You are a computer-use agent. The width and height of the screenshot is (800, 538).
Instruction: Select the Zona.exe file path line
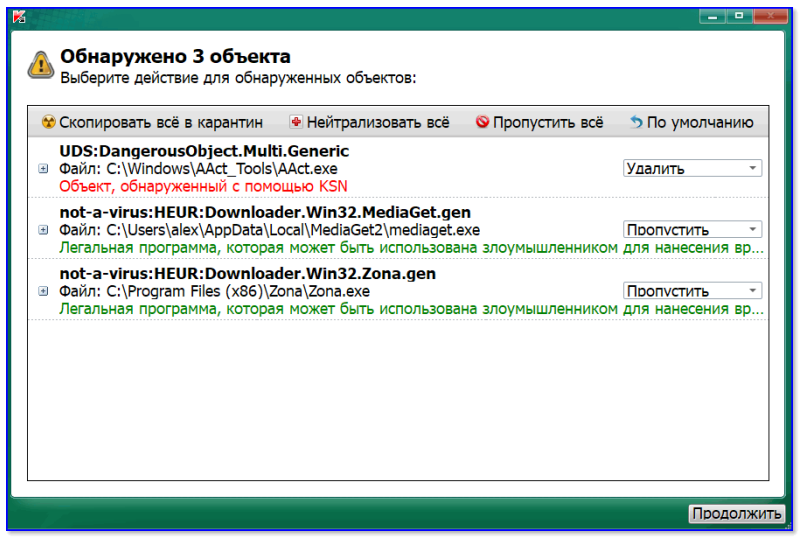214,291
